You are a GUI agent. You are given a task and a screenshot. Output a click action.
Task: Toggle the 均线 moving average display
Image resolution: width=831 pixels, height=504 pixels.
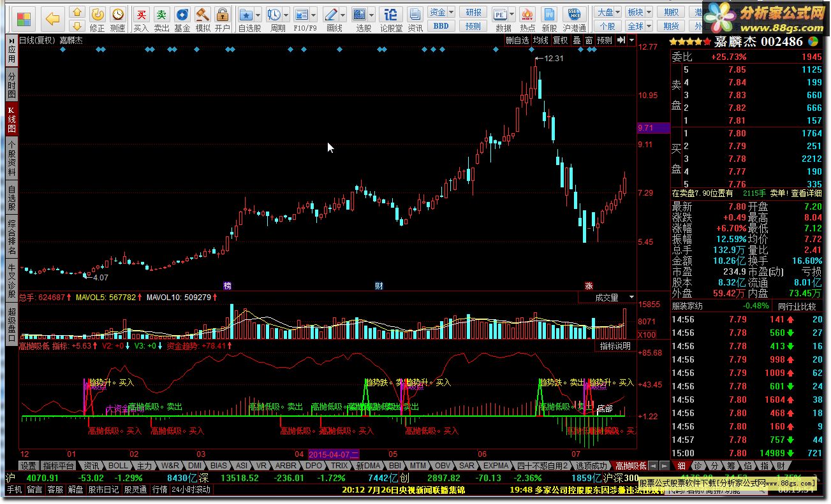(541, 40)
